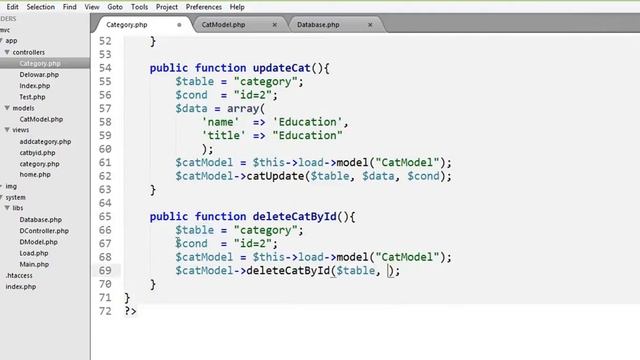Collapse the models folder arrow

tap(7, 108)
